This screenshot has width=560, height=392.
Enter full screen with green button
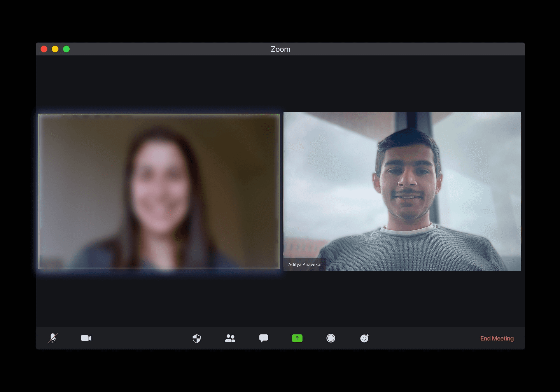(66, 49)
